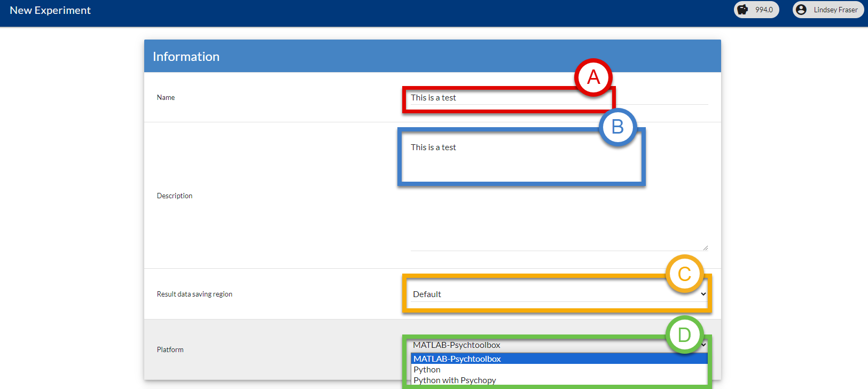Click the Platform field label

point(170,349)
